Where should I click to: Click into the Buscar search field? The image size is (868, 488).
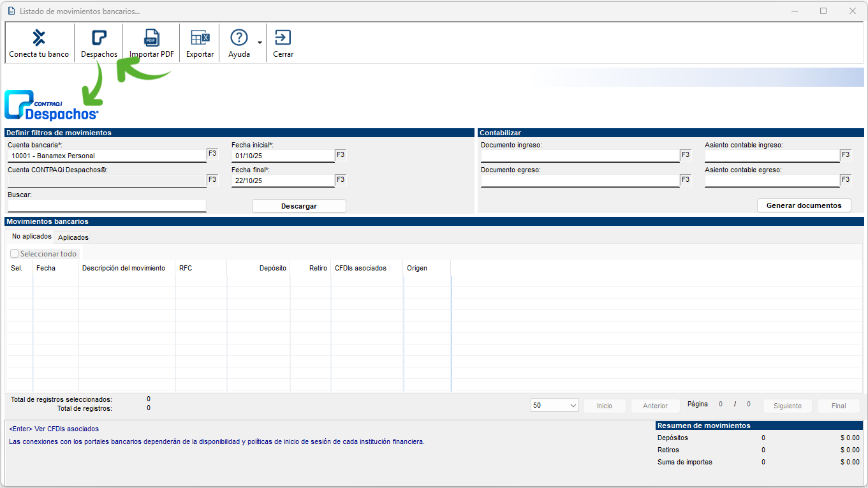pyautogui.click(x=107, y=206)
